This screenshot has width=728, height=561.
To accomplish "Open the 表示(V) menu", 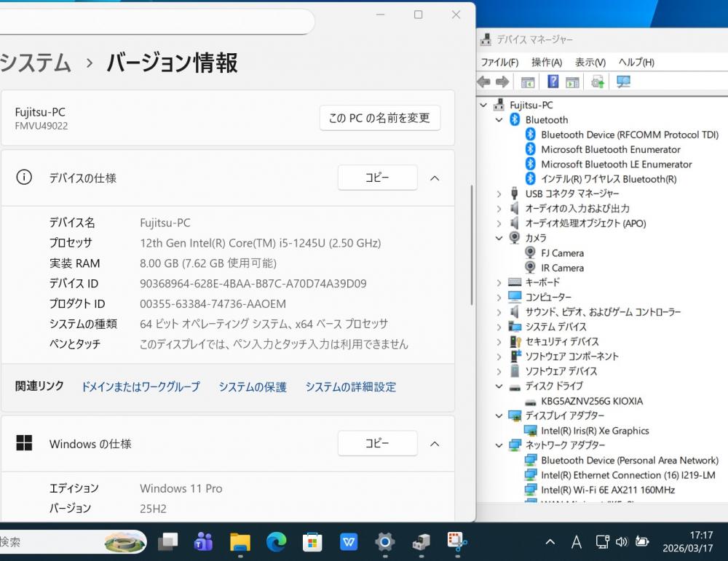I will (590, 63).
